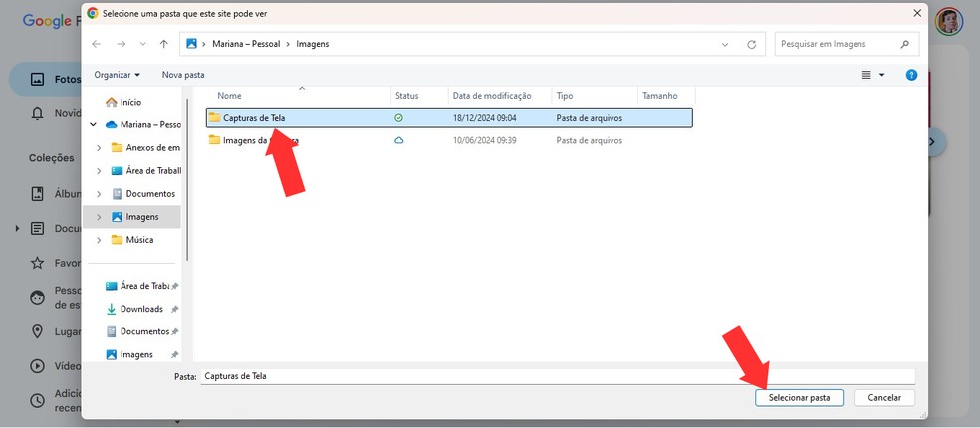Screen dimensions: 980x428
Task: Collapse the Mariana – Pessoal tree node
Action: pos(94,125)
